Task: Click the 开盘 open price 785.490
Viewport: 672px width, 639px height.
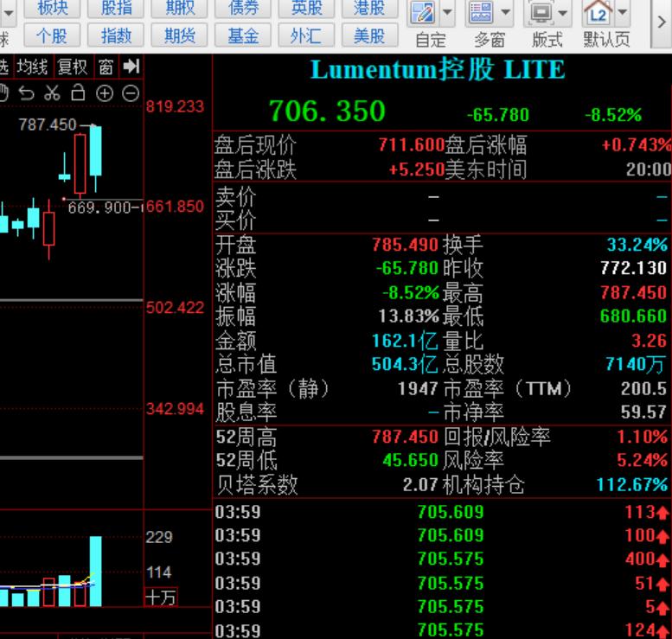Action: [405, 245]
